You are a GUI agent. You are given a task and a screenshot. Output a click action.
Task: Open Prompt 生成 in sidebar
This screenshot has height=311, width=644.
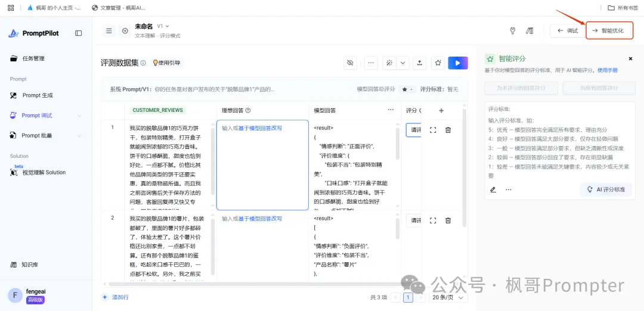tap(38, 95)
